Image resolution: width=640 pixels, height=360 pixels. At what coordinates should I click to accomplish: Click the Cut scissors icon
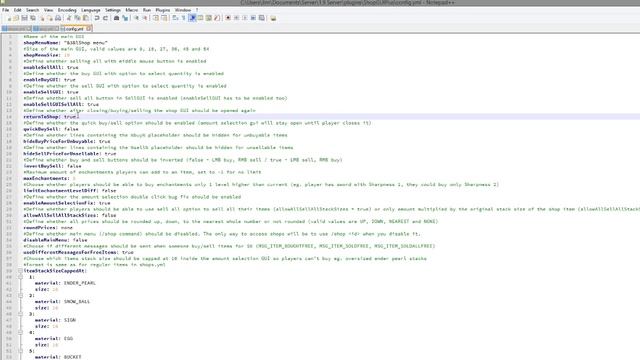coord(69,18)
